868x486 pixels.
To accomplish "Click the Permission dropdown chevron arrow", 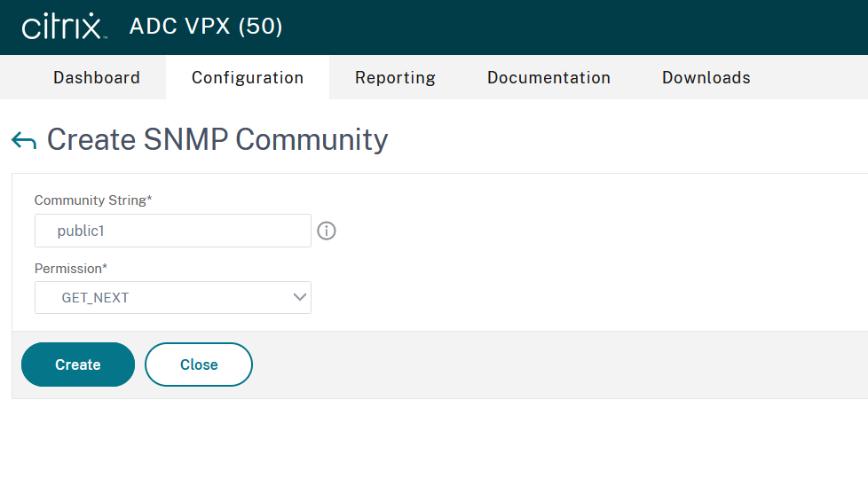I will click(299, 298).
